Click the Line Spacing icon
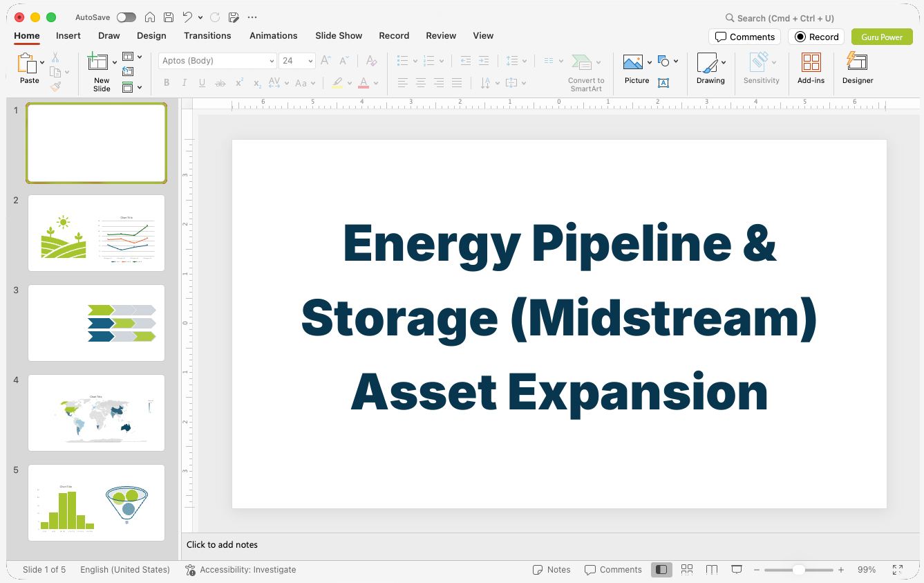This screenshot has height=583, width=924. 512,61
